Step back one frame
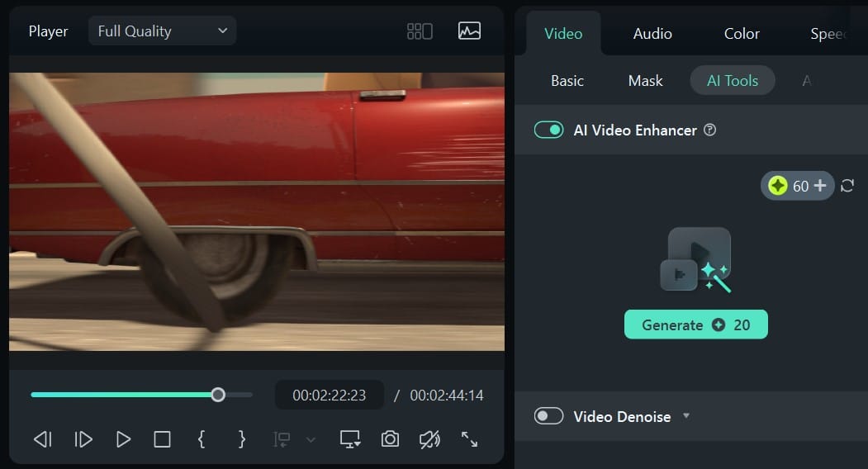 click(43, 439)
